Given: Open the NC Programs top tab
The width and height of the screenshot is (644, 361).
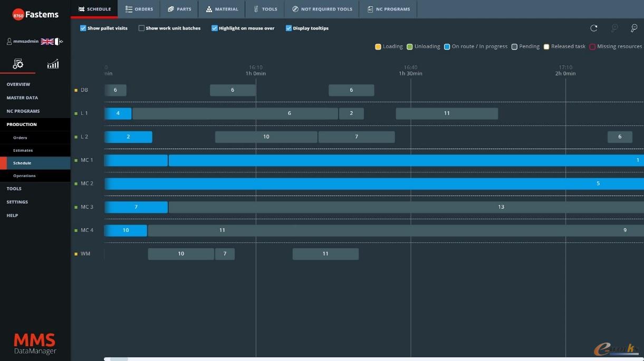Looking at the screenshot, I should 389,9.
